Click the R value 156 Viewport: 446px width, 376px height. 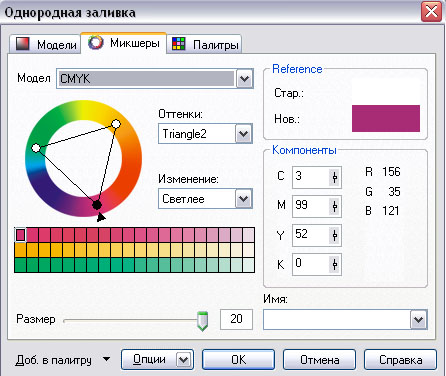click(x=391, y=172)
